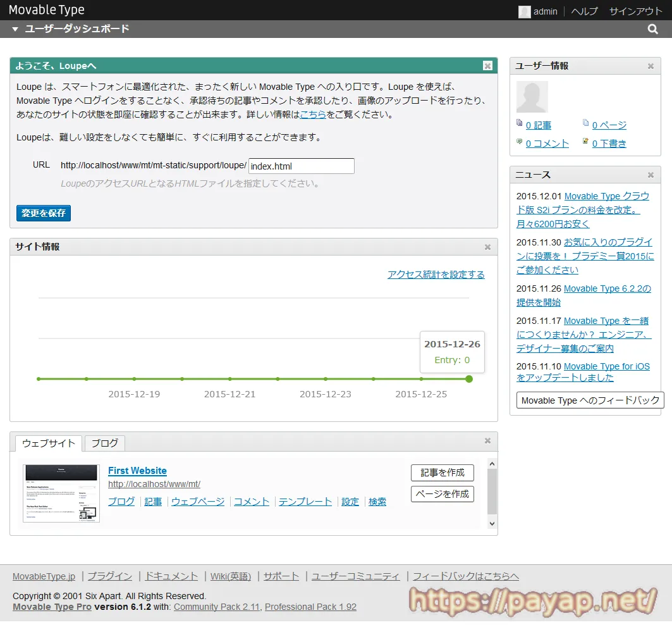This screenshot has height=632, width=672.
Task: Open the Movable Type for iOS news link
Action: pyautogui.click(x=583, y=372)
